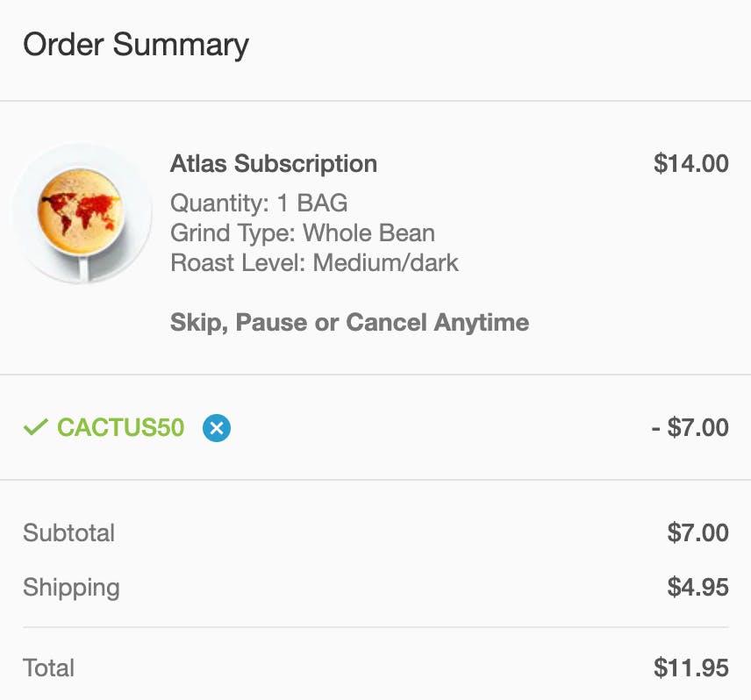Click the green checkmark beside CACTUS50
Viewport: 751px width, 700px height.
(x=35, y=428)
